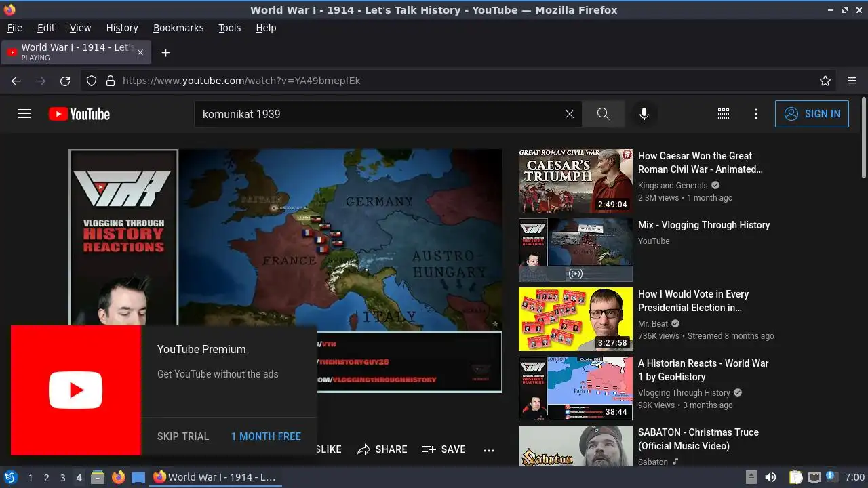868x488 pixels.
Task: Open the Caesar's Triumph video thumbnail
Action: tap(576, 181)
